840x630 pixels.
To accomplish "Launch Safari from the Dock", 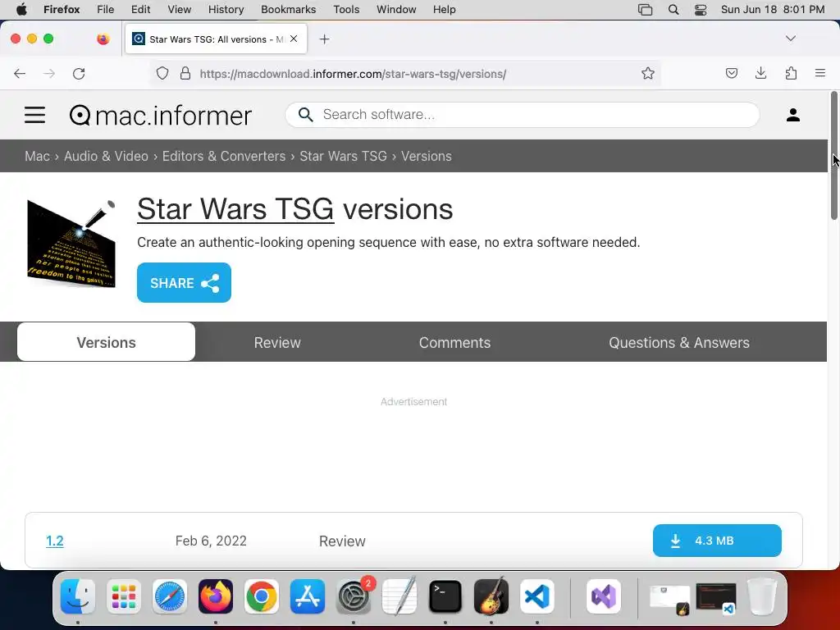I will point(170,596).
